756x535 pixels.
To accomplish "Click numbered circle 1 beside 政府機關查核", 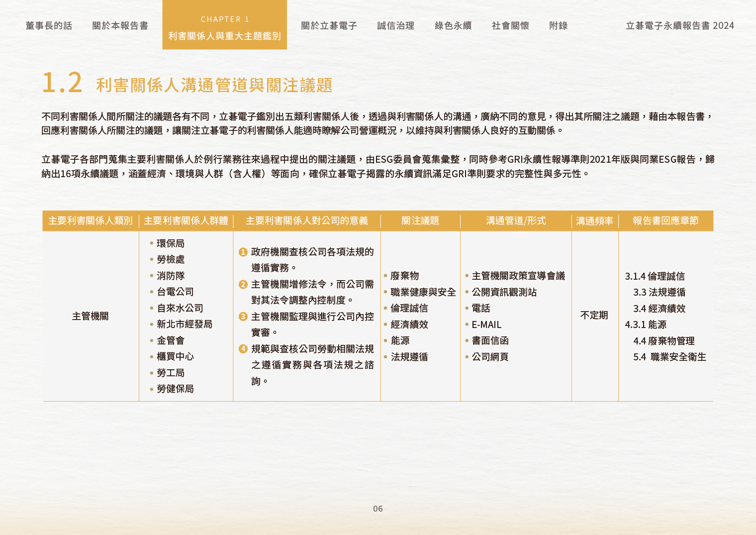I will [x=243, y=252].
